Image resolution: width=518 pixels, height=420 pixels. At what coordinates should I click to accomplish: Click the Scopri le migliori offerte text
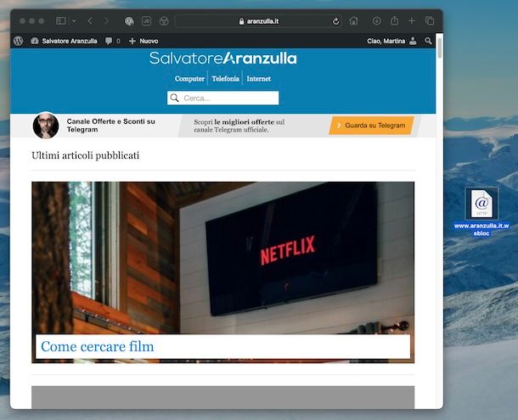[x=239, y=126]
